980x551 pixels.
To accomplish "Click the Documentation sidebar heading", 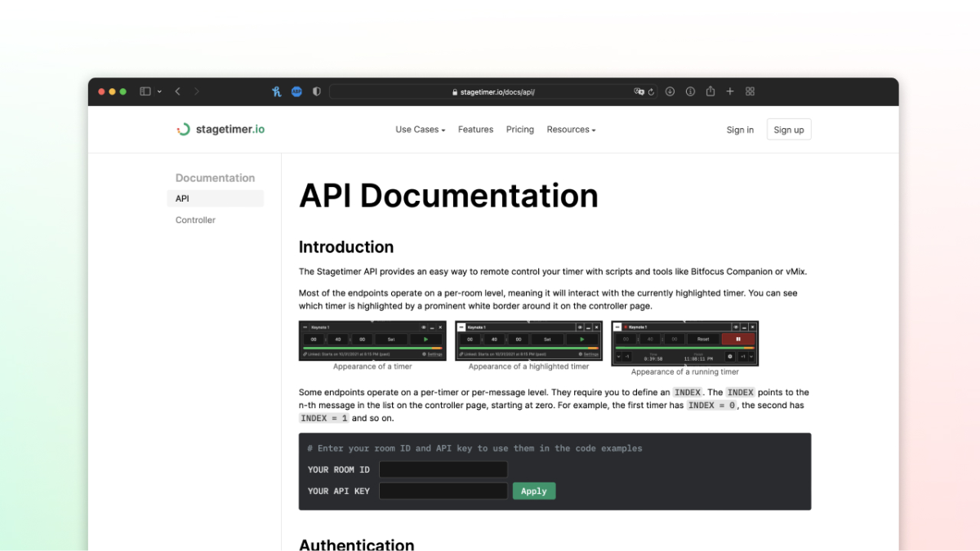I will click(x=215, y=178).
